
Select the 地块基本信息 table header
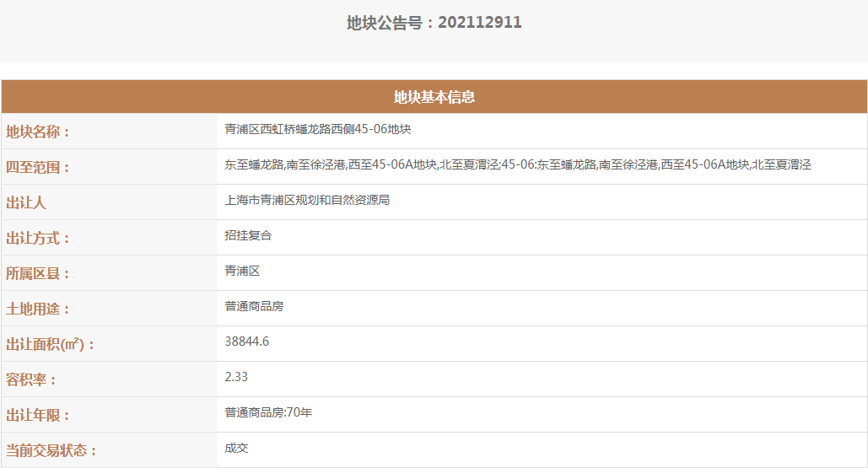coord(434,97)
